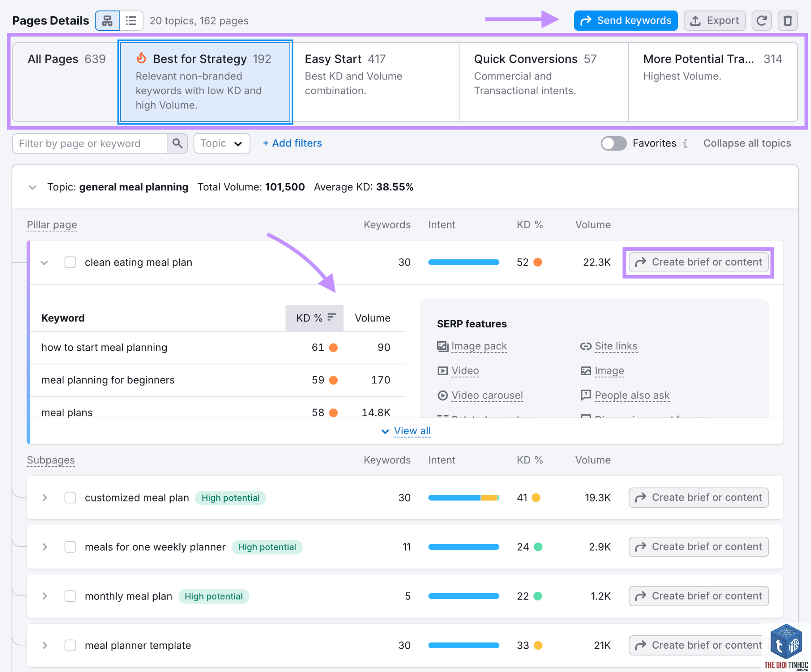Click the Site links icon

(x=586, y=346)
